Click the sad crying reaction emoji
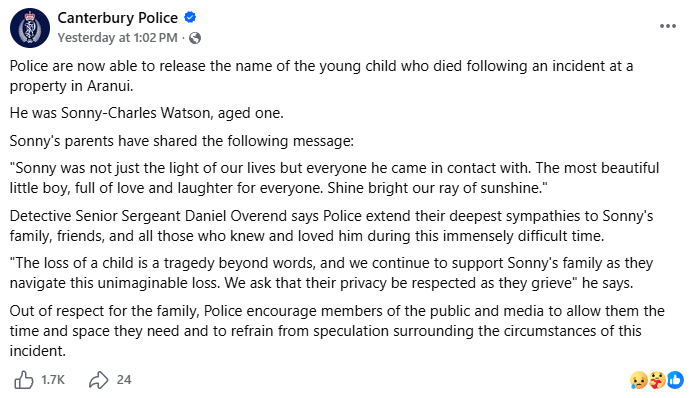 (x=638, y=380)
